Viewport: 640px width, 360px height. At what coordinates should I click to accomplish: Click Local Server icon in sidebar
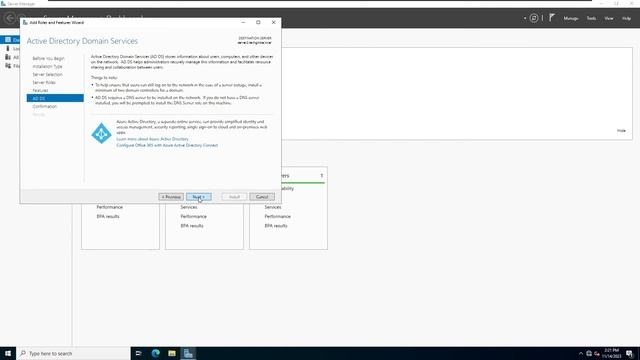coord(8,48)
